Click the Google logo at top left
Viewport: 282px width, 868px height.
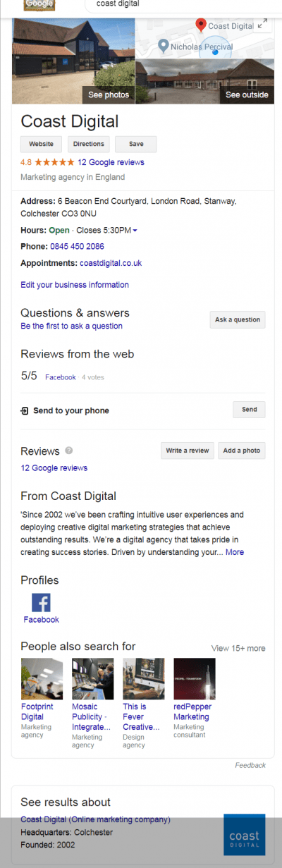[x=39, y=5]
